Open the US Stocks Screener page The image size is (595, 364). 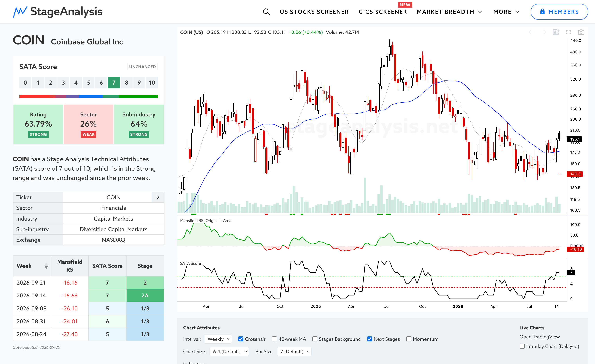314,12
